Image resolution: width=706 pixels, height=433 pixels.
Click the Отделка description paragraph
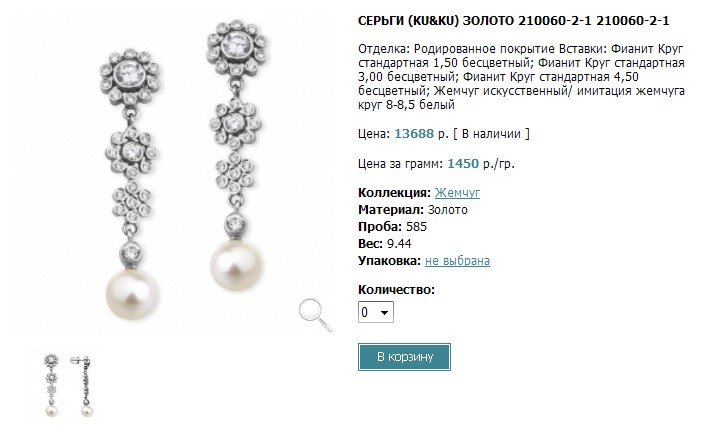click(x=521, y=77)
